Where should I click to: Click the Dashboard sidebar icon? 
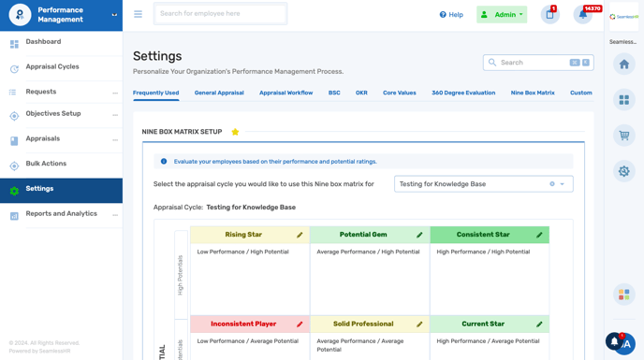click(x=14, y=44)
